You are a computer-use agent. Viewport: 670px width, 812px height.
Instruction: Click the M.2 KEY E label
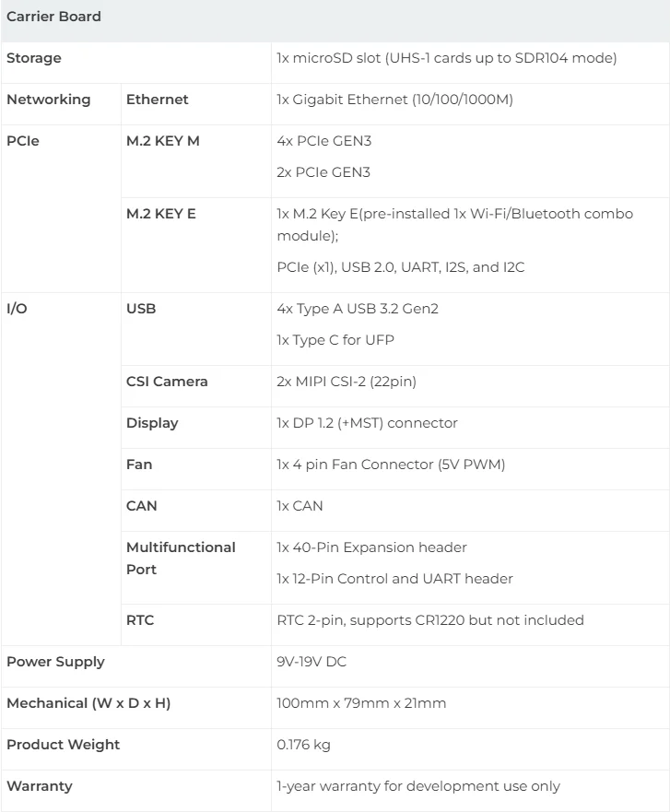click(x=161, y=214)
